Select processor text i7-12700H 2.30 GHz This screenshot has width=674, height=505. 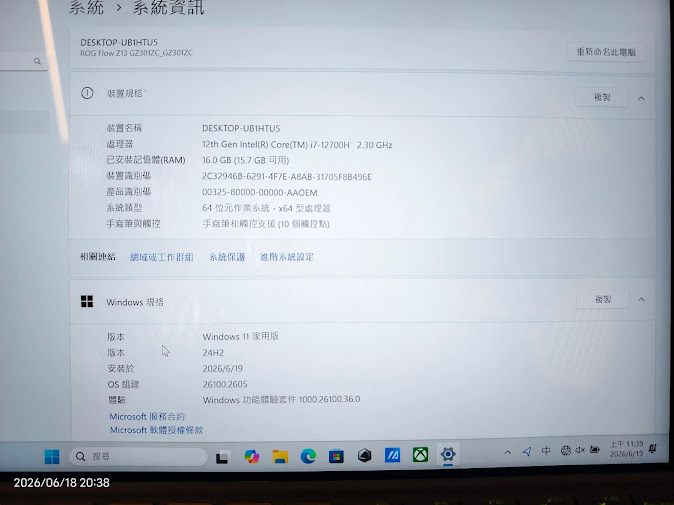click(297, 145)
